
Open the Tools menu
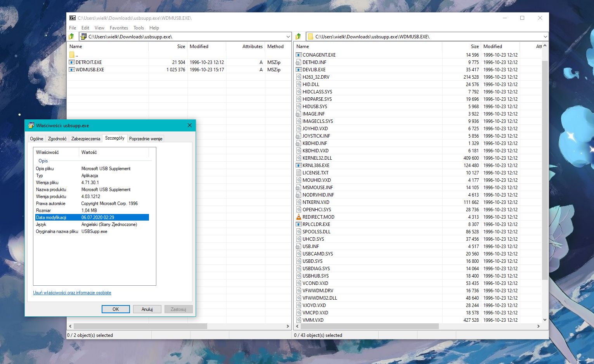pyautogui.click(x=139, y=28)
